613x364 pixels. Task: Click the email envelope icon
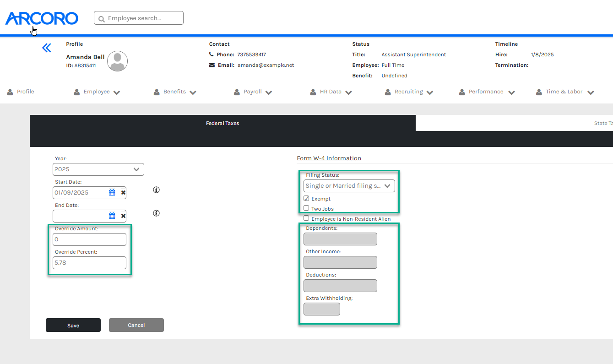[x=212, y=65]
